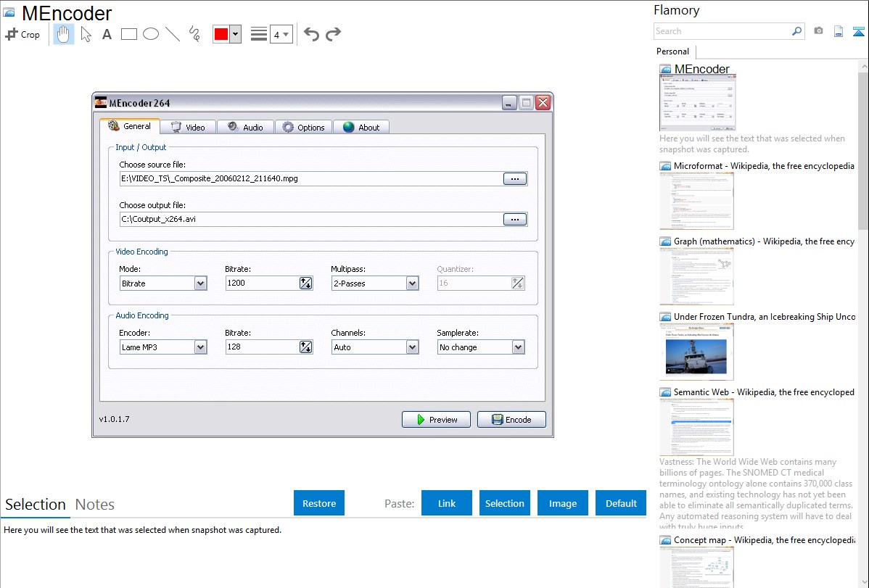The height and width of the screenshot is (588, 869).
Task: Click the video bitrate calculator icon
Action: click(306, 283)
